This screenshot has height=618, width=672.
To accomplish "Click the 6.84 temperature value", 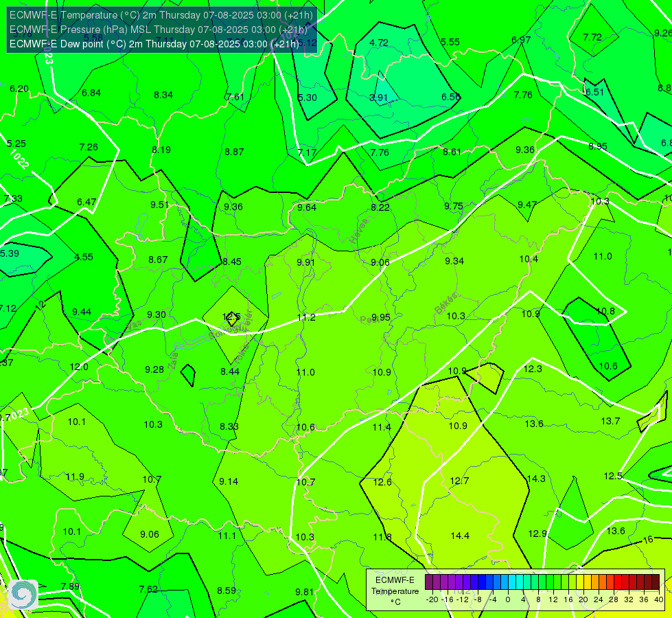I will [91, 93].
